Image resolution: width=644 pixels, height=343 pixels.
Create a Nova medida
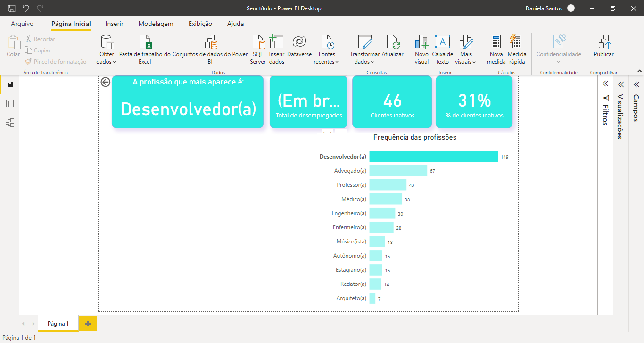click(x=496, y=50)
